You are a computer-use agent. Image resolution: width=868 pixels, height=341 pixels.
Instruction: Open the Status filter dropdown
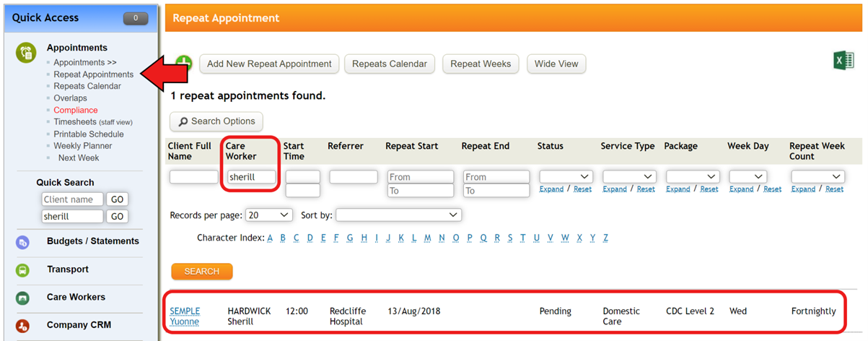pos(566,176)
